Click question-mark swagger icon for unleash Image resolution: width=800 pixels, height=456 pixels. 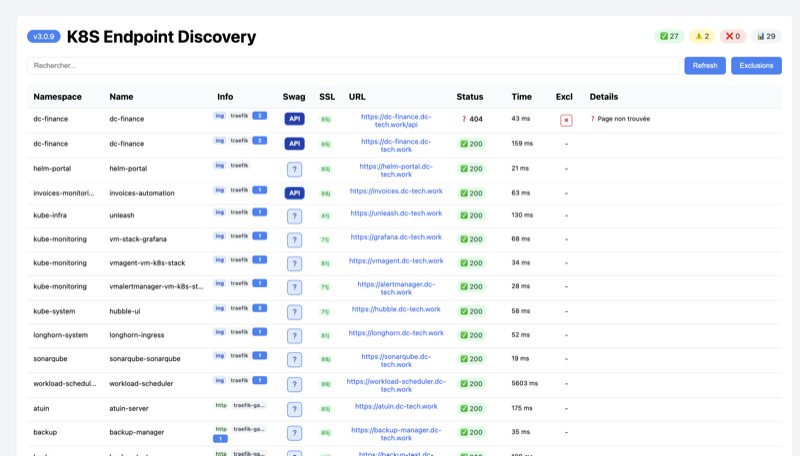[x=294, y=216]
